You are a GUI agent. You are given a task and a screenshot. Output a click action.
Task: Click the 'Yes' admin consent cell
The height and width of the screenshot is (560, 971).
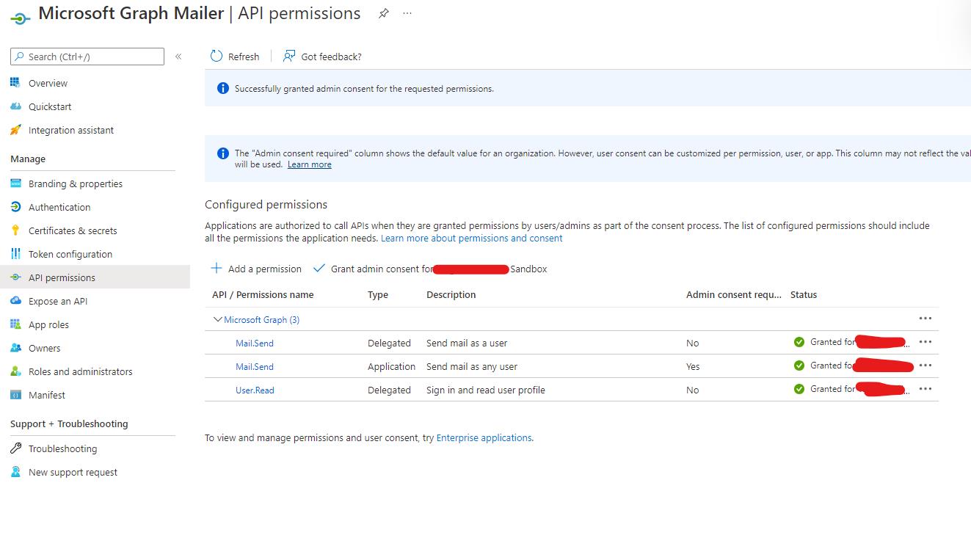(x=693, y=366)
